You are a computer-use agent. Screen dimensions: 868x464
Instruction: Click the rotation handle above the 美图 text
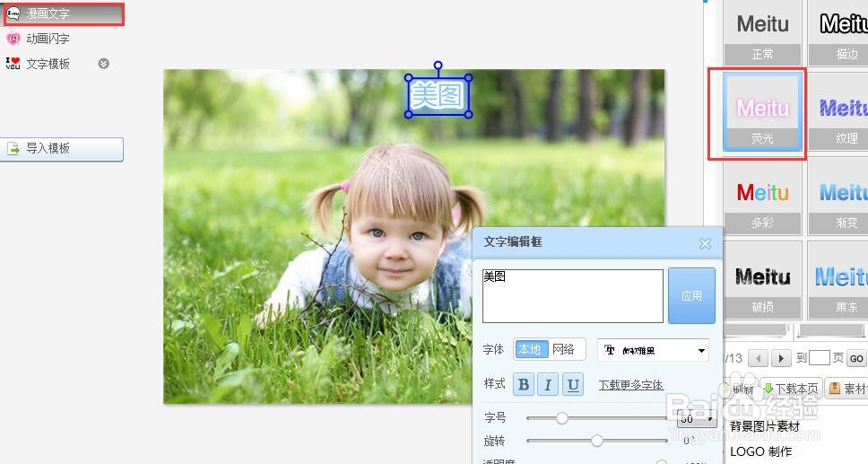pyautogui.click(x=438, y=66)
